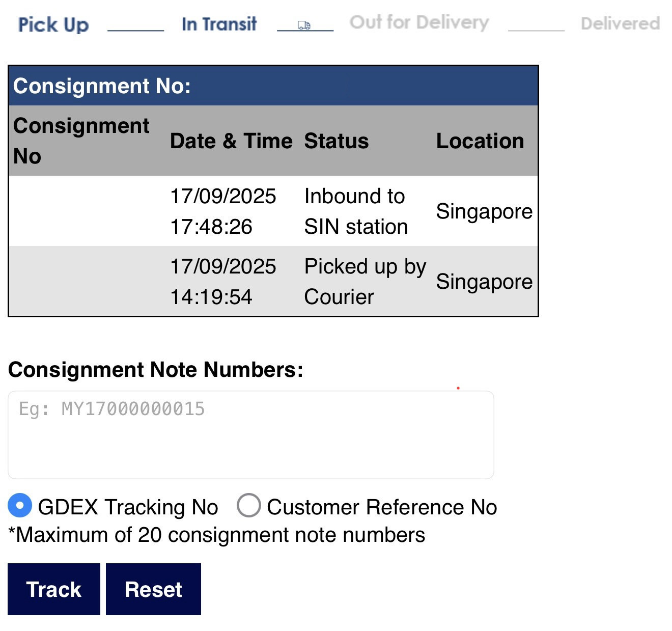Select the GDEX Tracking No radio button
This screenshot has width=672, height=631.
tap(20, 506)
